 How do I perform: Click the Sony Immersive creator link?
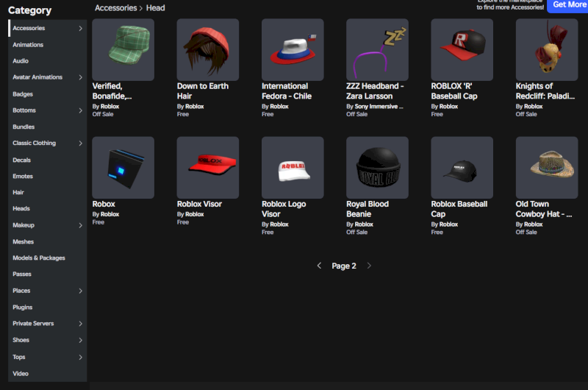point(379,107)
